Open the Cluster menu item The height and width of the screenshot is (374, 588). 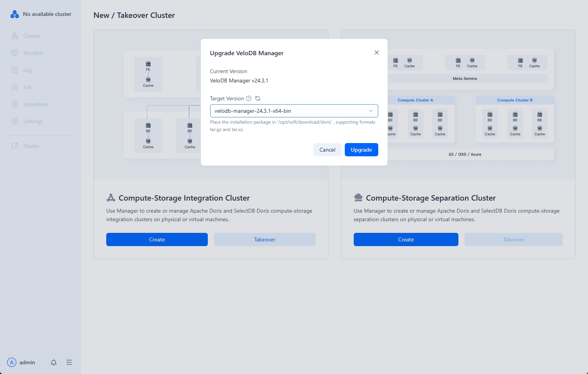tap(31, 36)
